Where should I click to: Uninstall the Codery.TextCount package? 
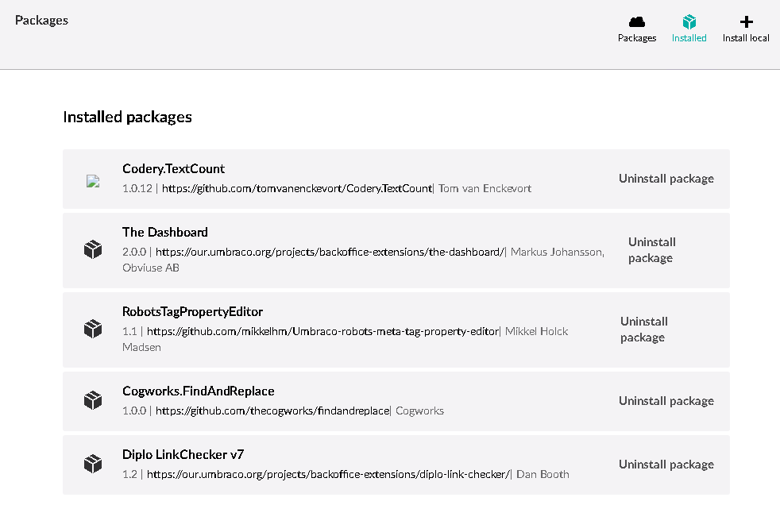[x=666, y=179]
